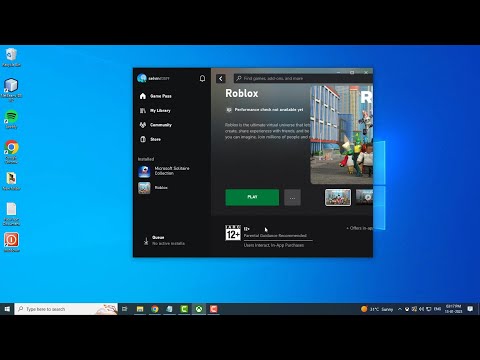The width and height of the screenshot is (480, 360).
Task: Open the Spotify desktop shortcut
Action: click(11, 119)
